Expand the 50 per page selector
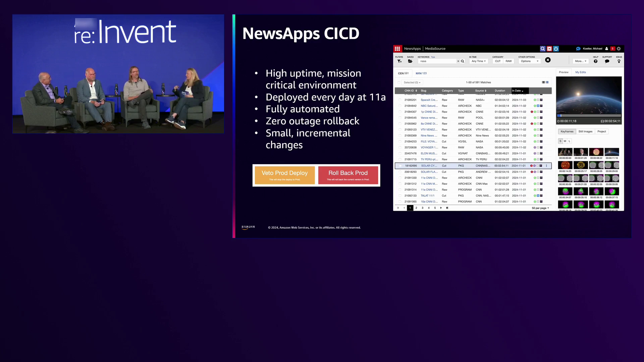The image size is (644, 362). click(x=540, y=208)
